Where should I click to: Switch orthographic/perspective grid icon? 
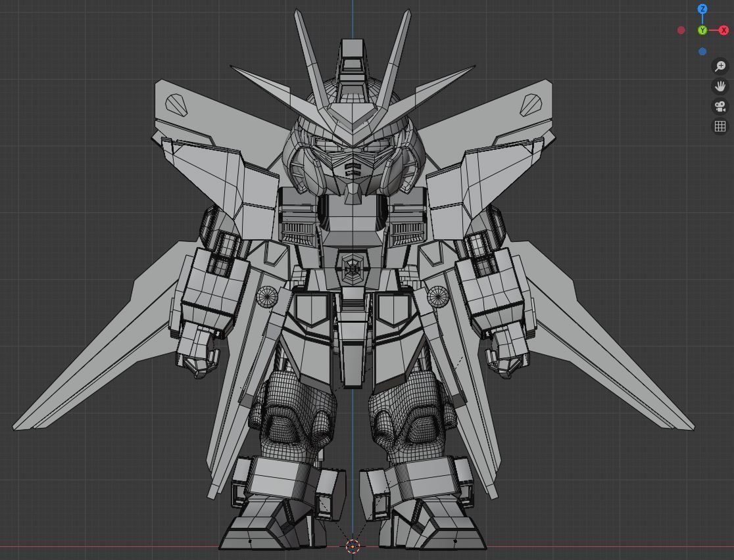[720, 126]
